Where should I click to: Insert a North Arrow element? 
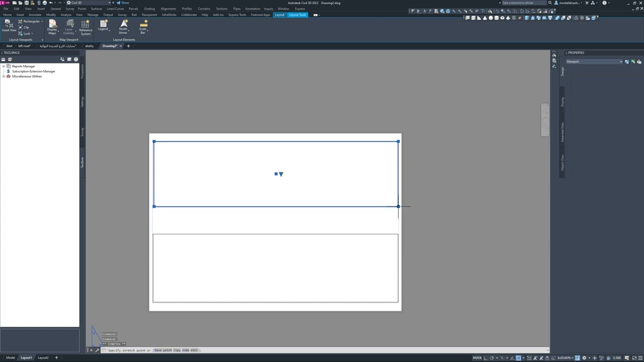click(123, 28)
